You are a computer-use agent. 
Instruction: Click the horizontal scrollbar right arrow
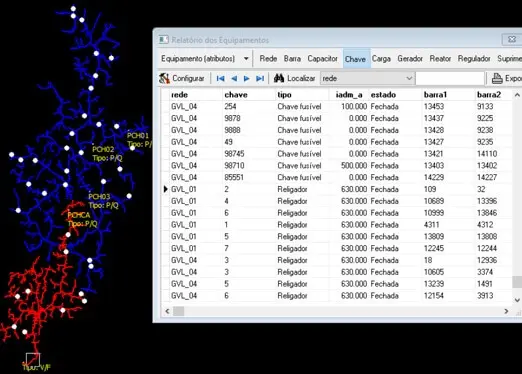coord(506,311)
